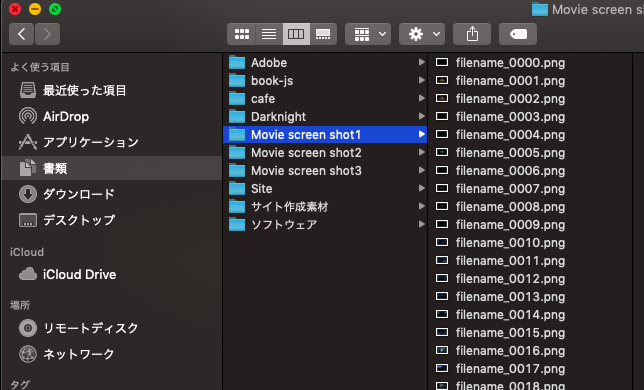Expand arrow beside Adobe folder
The width and height of the screenshot is (644, 390).
(x=421, y=62)
